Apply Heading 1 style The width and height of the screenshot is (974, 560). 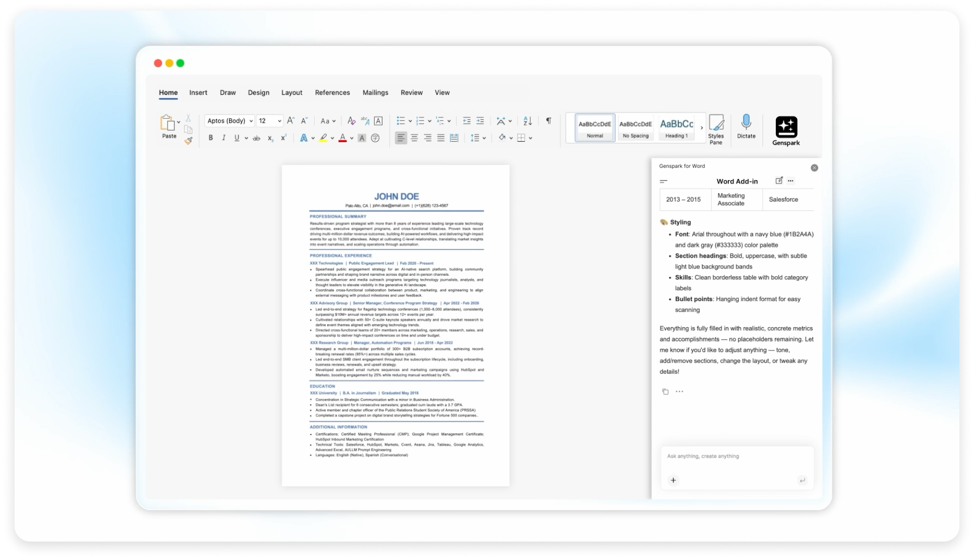point(676,128)
